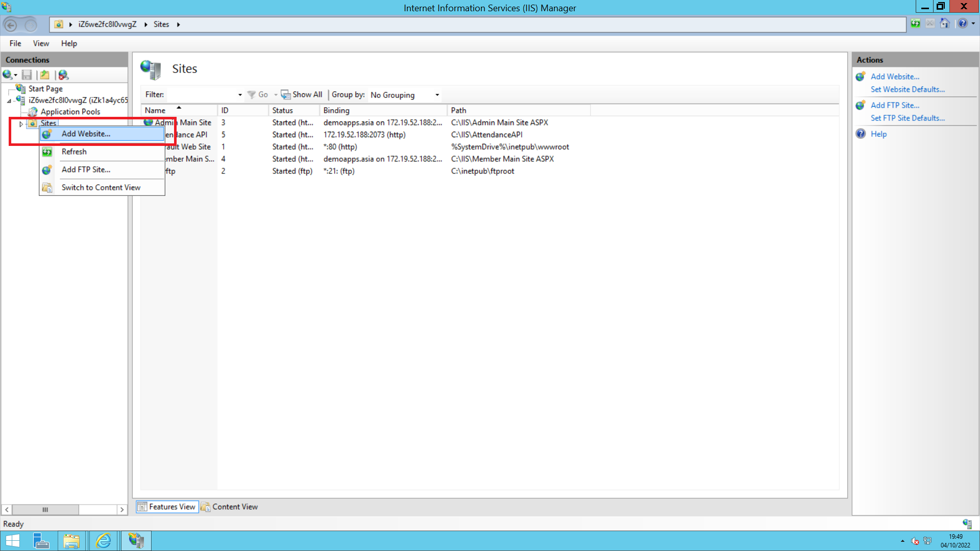Click Add FTP Site... link in Actions pane

coord(895,105)
